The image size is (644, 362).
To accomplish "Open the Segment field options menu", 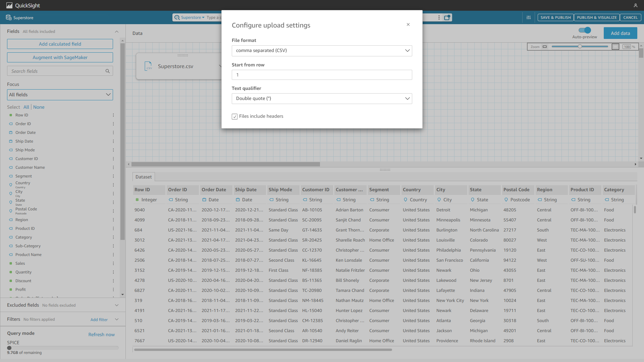I will [113, 176].
